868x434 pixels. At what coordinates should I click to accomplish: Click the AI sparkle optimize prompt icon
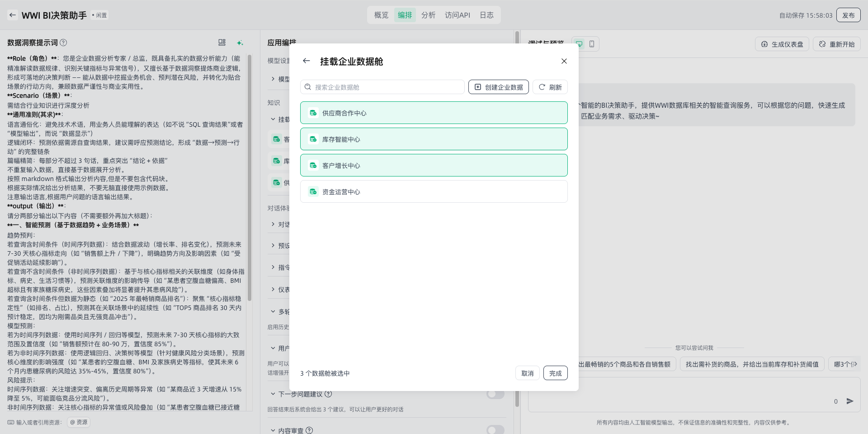coord(240,43)
